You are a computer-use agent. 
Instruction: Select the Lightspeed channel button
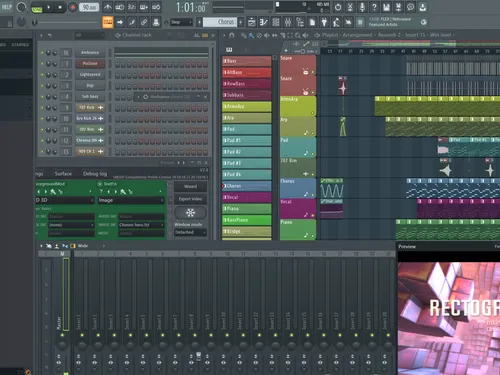[x=90, y=74]
